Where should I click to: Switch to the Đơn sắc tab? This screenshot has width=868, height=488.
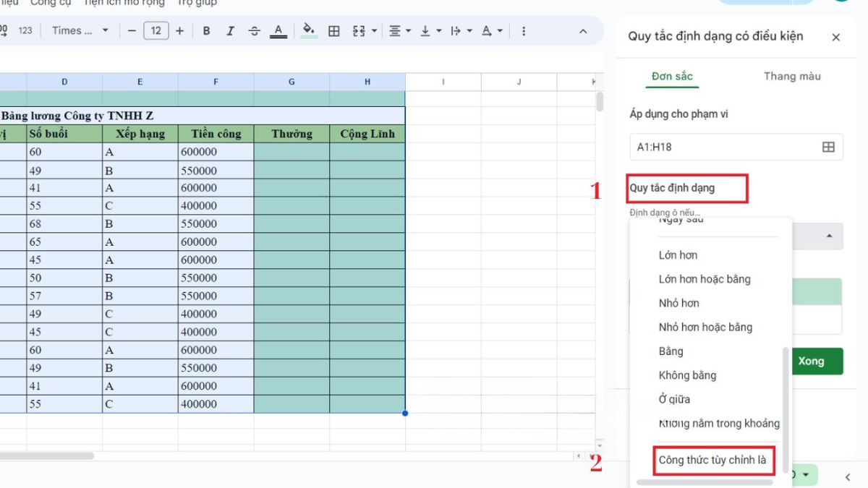[672, 76]
